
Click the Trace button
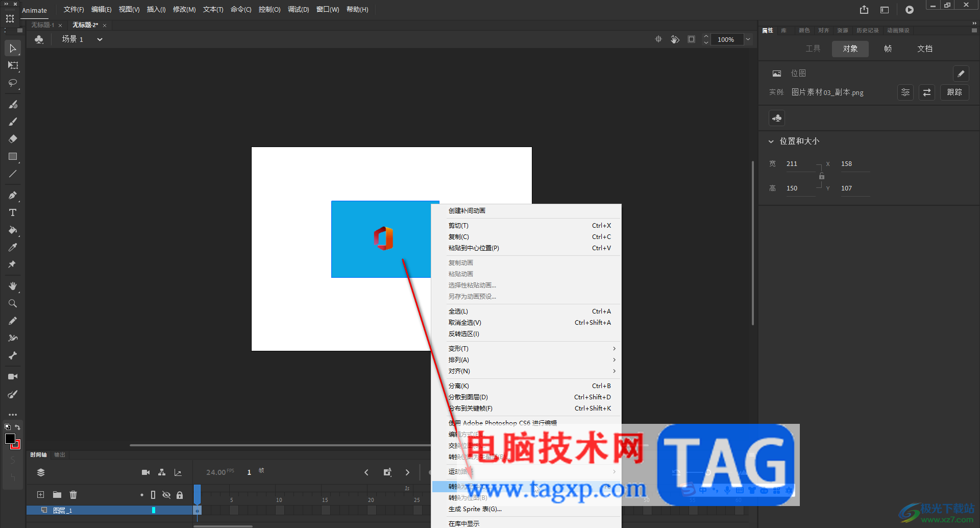click(954, 92)
